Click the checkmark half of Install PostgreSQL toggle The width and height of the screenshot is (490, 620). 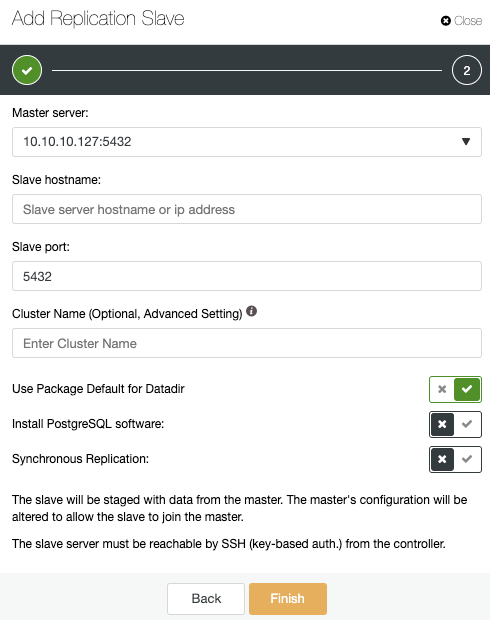click(467, 424)
